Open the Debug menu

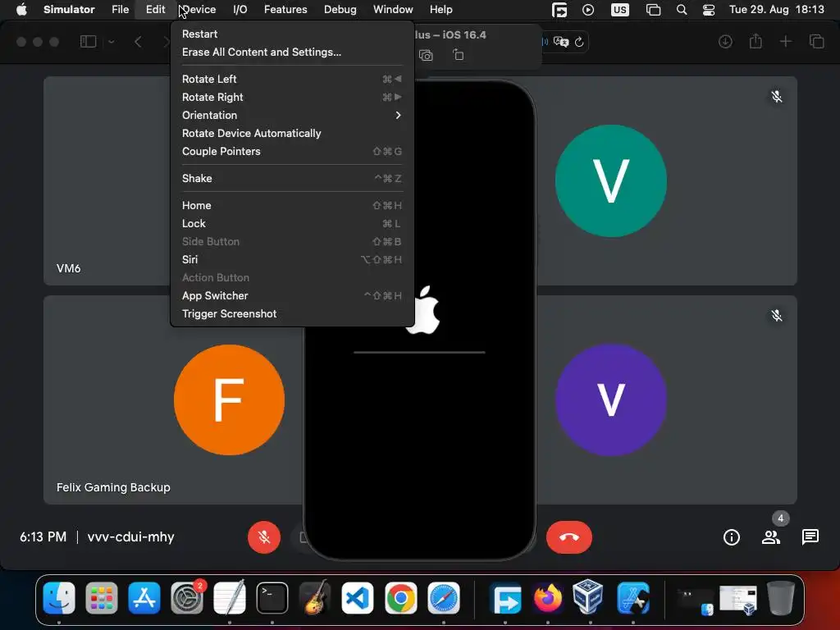[x=340, y=10]
